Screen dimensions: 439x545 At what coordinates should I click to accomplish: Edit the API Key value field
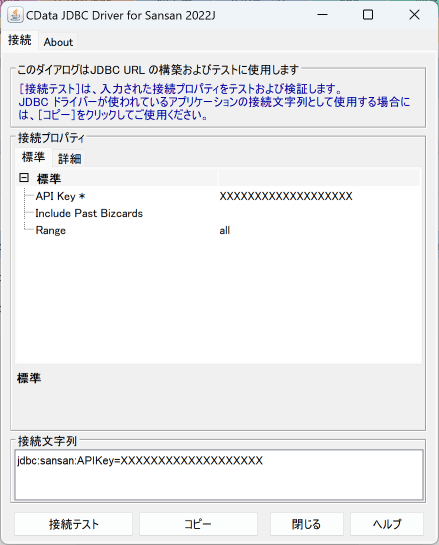coord(319,196)
